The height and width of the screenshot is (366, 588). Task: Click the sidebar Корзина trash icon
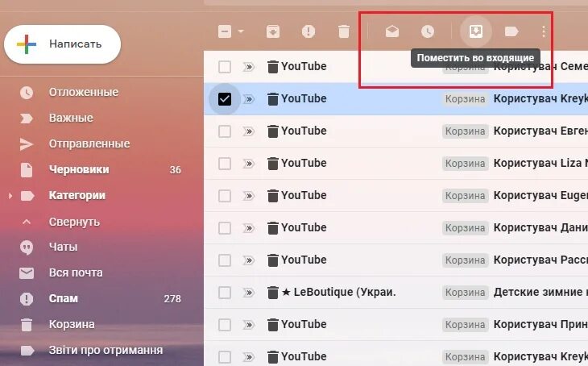(27, 325)
